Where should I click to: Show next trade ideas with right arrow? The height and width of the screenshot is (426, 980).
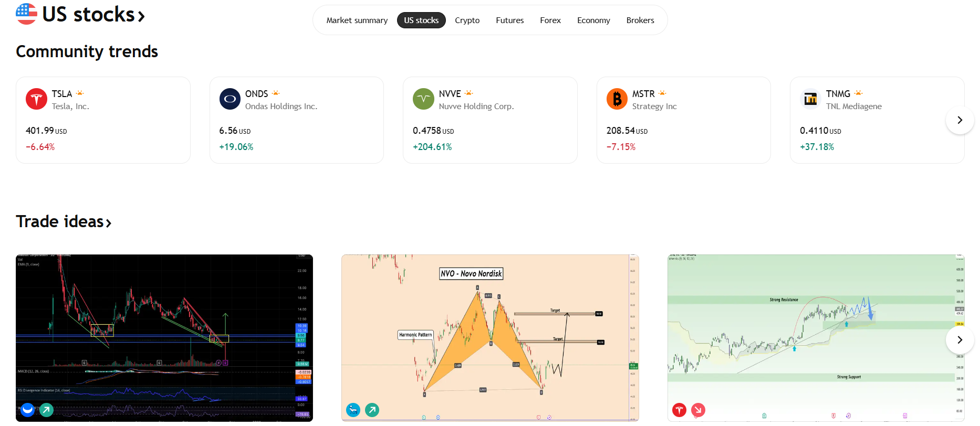click(x=960, y=340)
